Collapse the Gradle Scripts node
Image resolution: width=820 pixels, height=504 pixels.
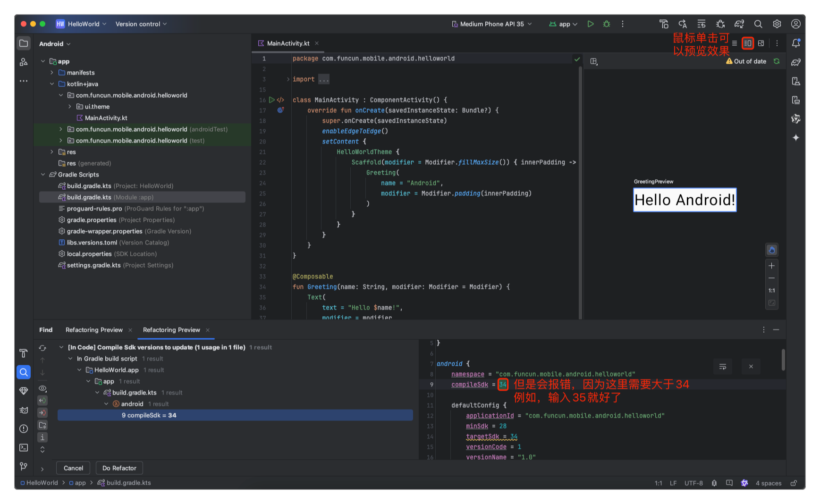coord(43,175)
